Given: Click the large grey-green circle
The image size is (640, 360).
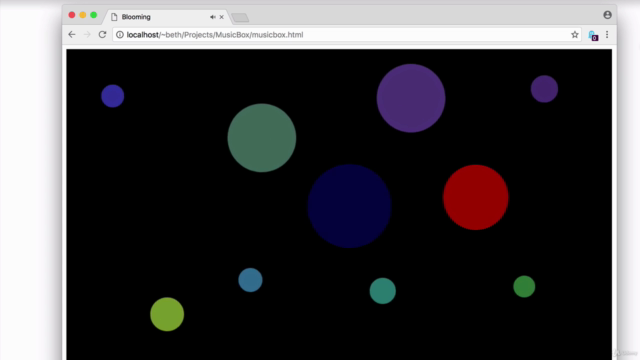Looking at the screenshot, I should tap(262, 138).
